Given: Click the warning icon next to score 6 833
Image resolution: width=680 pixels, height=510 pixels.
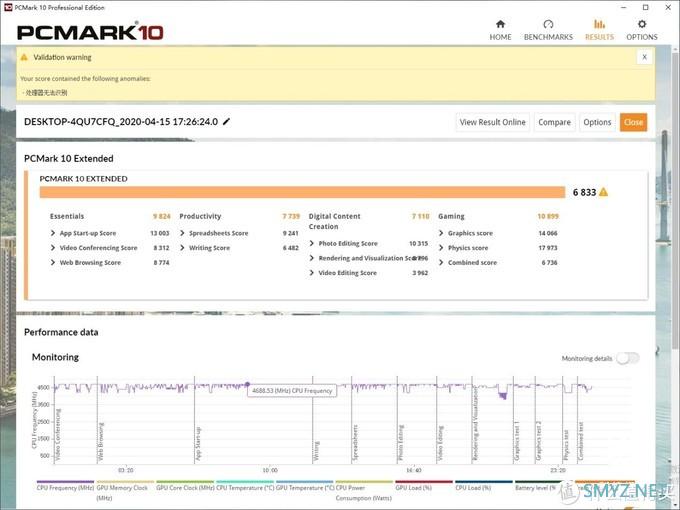Looking at the screenshot, I should pos(603,192).
